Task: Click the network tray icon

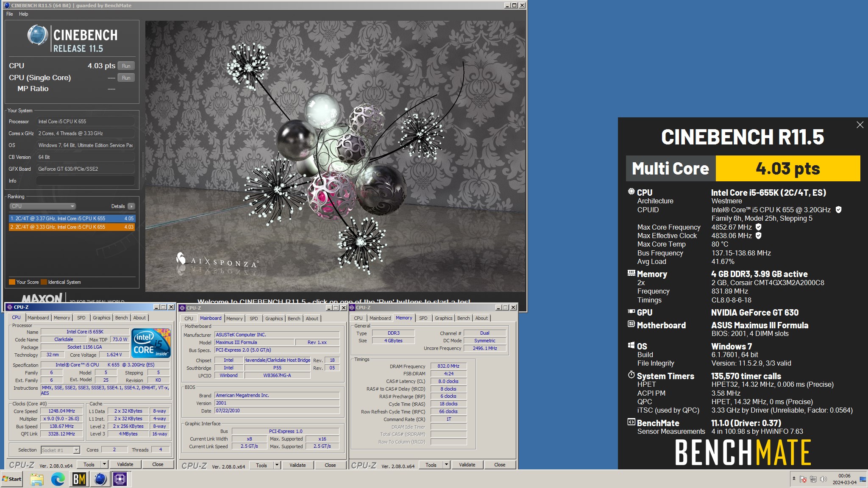Action: [x=813, y=479]
